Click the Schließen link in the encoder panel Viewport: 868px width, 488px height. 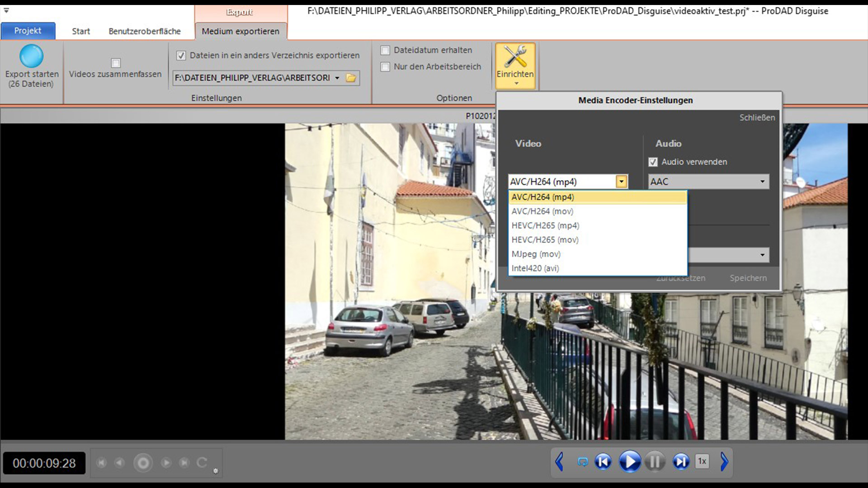point(757,117)
